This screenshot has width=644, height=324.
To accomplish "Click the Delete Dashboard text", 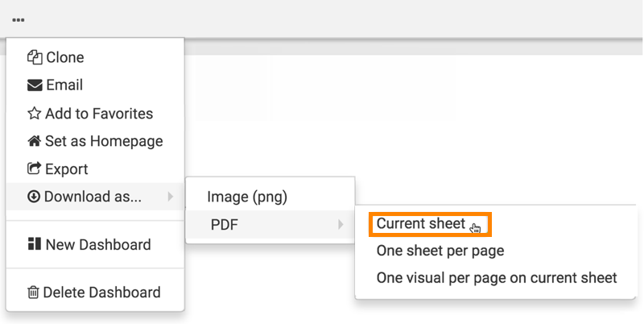I will [102, 293].
